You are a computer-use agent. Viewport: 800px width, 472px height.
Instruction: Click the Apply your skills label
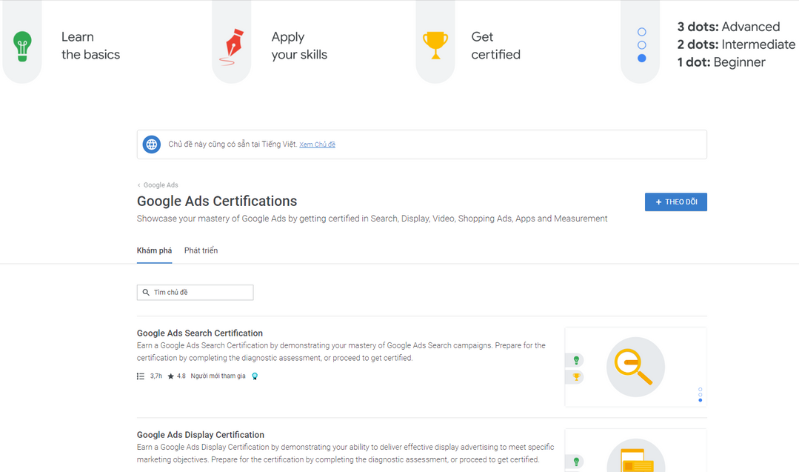(299, 46)
